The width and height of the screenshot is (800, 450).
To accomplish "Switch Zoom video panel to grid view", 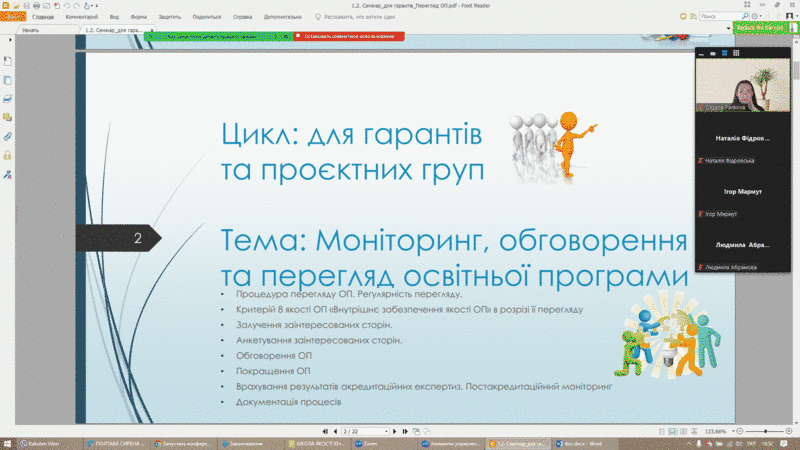I will pos(736,53).
